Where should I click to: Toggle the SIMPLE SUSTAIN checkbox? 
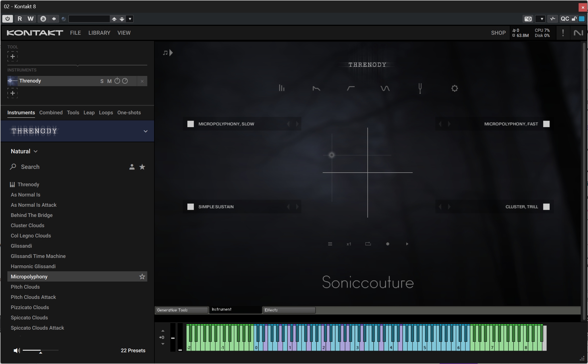191,206
